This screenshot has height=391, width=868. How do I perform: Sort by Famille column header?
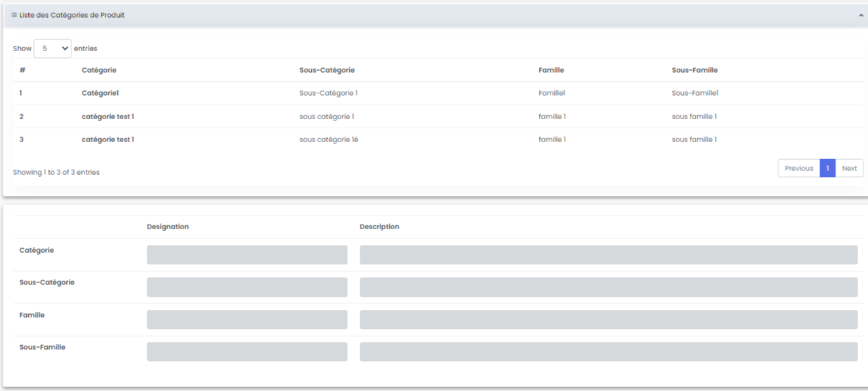[x=551, y=70]
